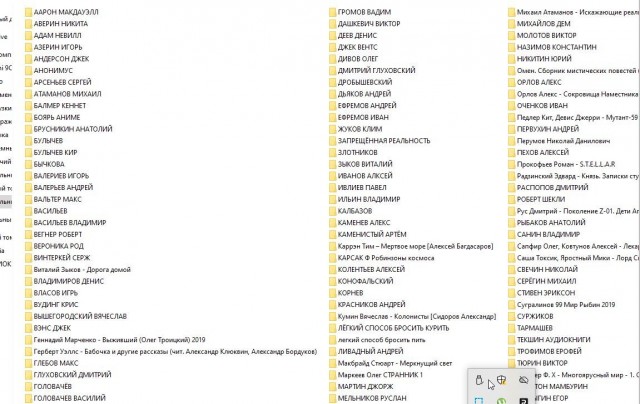Viewport: 640px width, 404px height.
Task: Select the Геннадий Марченко - Выживший folder
Action: (x=119, y=340)
